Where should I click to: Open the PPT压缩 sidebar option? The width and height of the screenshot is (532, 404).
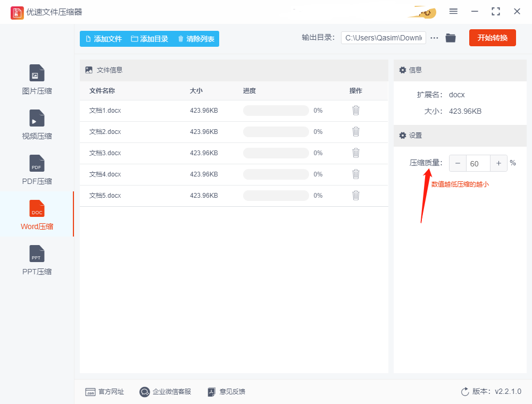(x=37, y=260)
